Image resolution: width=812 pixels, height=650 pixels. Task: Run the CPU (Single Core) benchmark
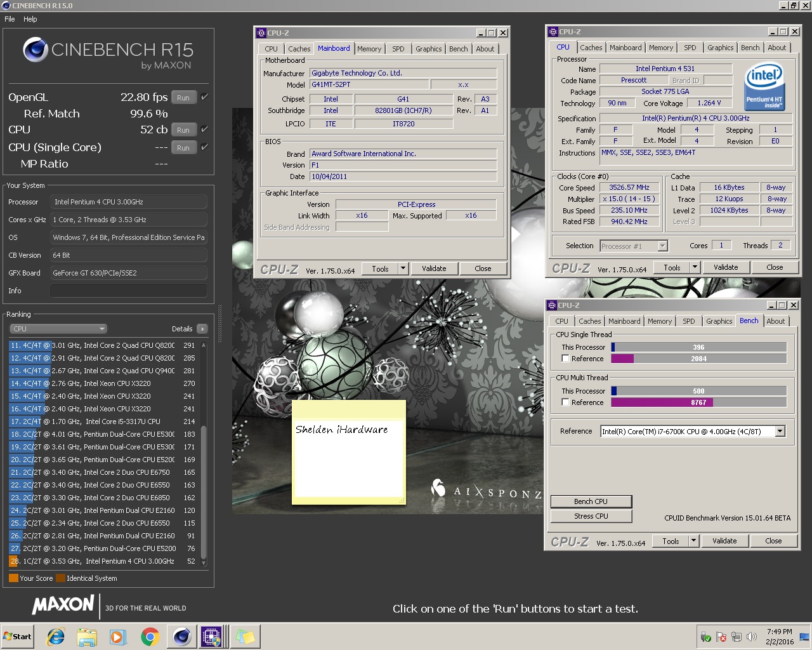pyautogui.click(x=183, y=148)
